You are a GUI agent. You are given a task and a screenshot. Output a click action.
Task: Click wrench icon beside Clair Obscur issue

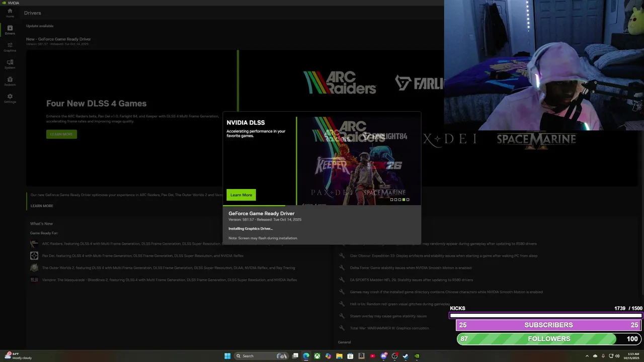[342, 256]
